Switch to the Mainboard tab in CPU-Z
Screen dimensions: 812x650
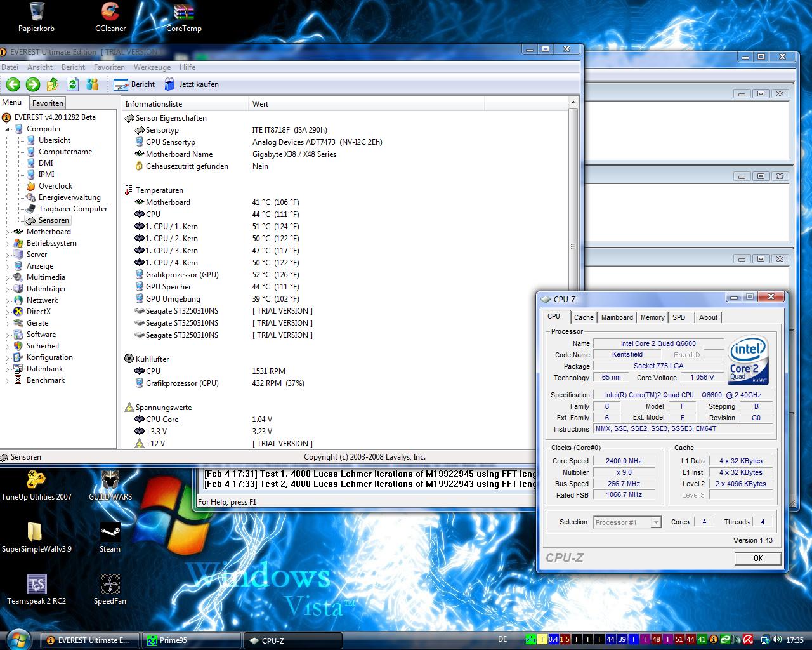pyautogui.click(x=617, y=317)
